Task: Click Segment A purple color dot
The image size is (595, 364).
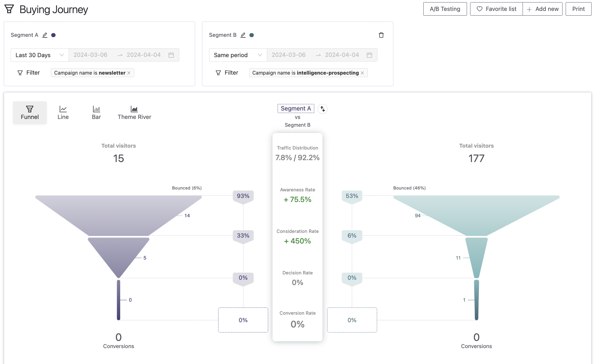Action: (x=53, y=35)
